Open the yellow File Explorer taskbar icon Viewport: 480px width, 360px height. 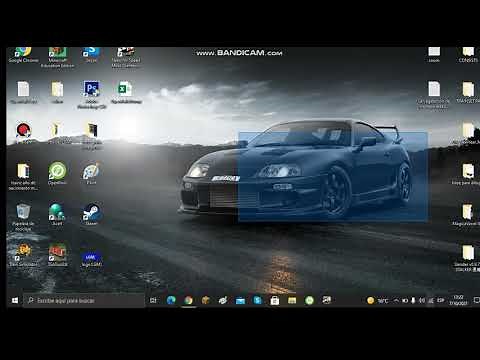tap(292, 300)
